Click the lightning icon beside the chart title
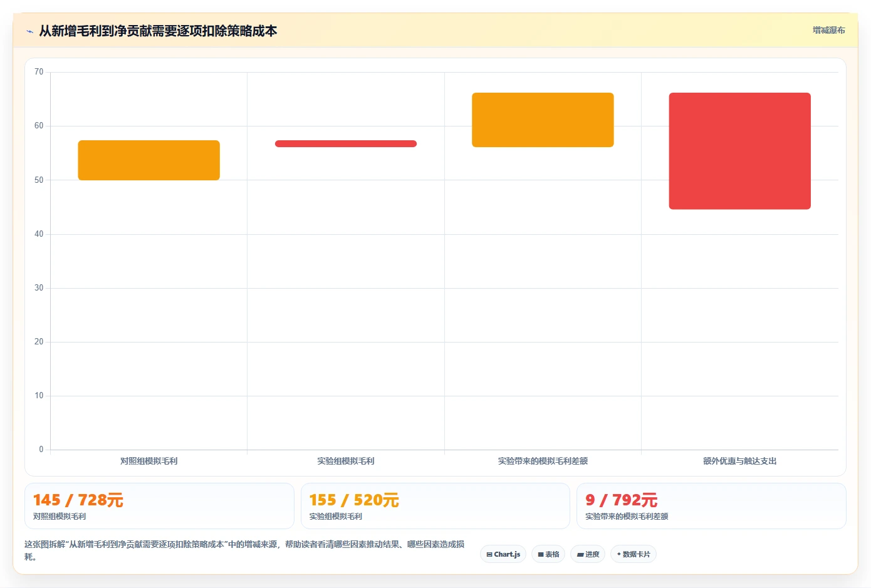This screenshot has height=588, width=871. click(29, 31)
